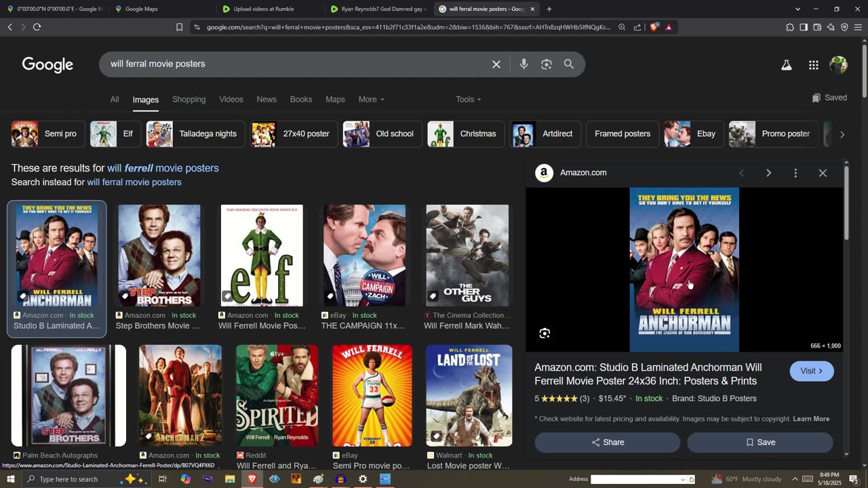Viewport: 868px width, 488px height.
Task: Filter by the Talladega nights chip
Action: [196, 134]
